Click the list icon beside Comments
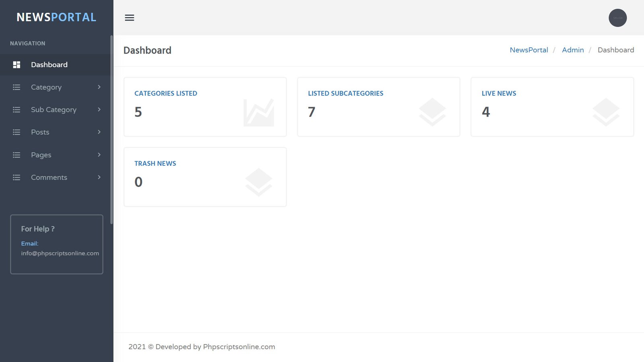This screenshot has width=644, height=362. tap(17, 177)
